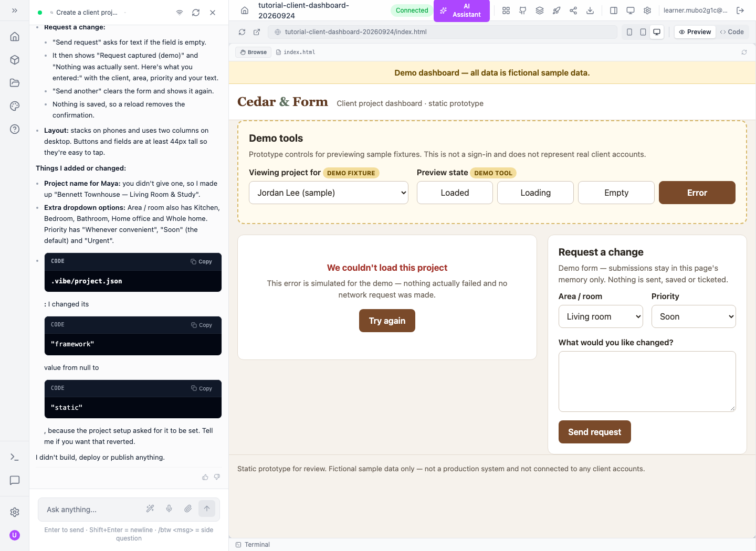Switch the preview to desktop device view
The image size is (756, 551).
[657, 32]
